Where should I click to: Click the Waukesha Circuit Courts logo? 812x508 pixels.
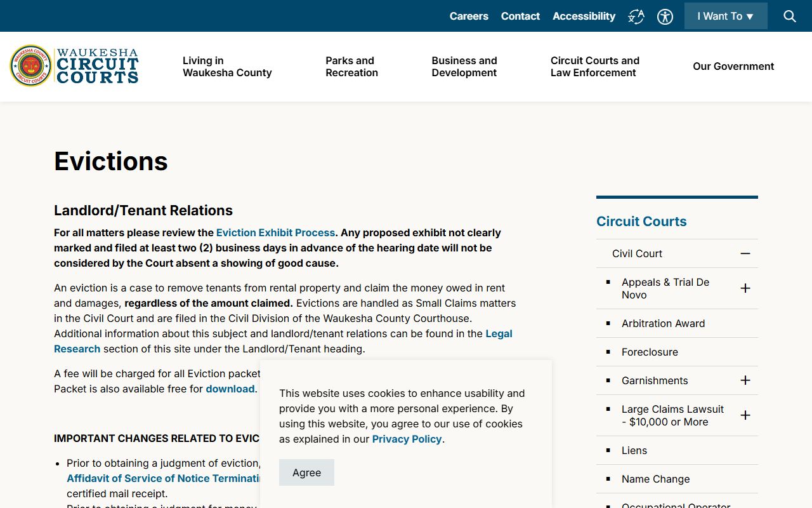pyautogui.click(x=74, y=66)
